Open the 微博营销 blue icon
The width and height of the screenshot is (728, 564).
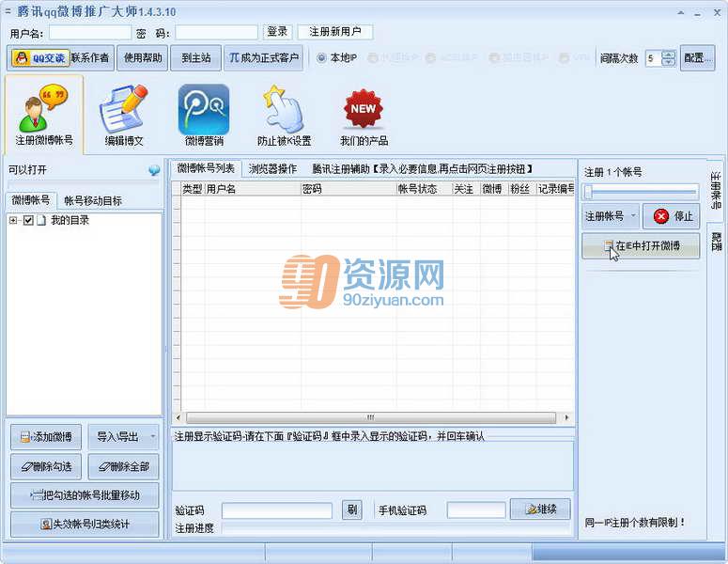(x=204, y=115)
